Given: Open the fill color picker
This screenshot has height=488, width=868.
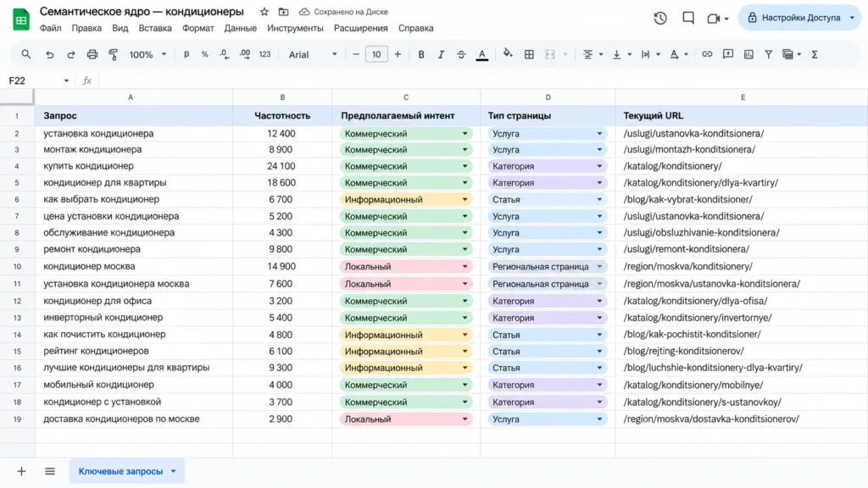Looking at the screenshot, I should coord(508,54).
